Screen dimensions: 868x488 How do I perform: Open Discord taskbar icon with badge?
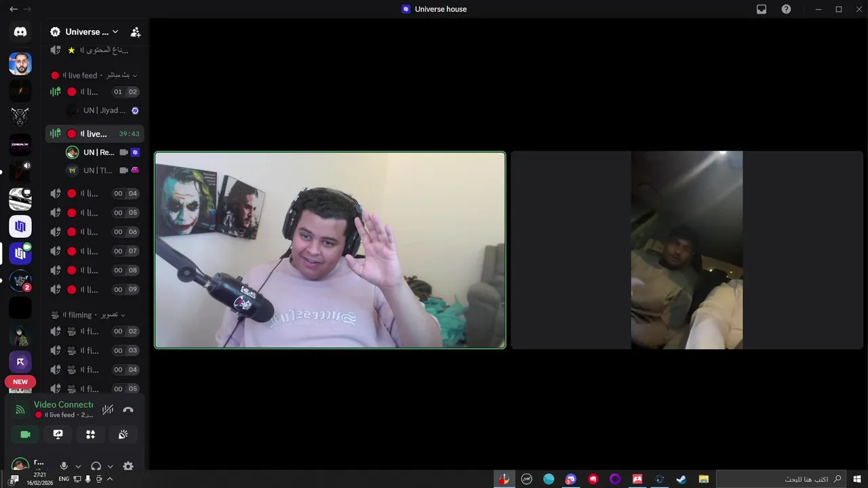click(x=571, y=479)
